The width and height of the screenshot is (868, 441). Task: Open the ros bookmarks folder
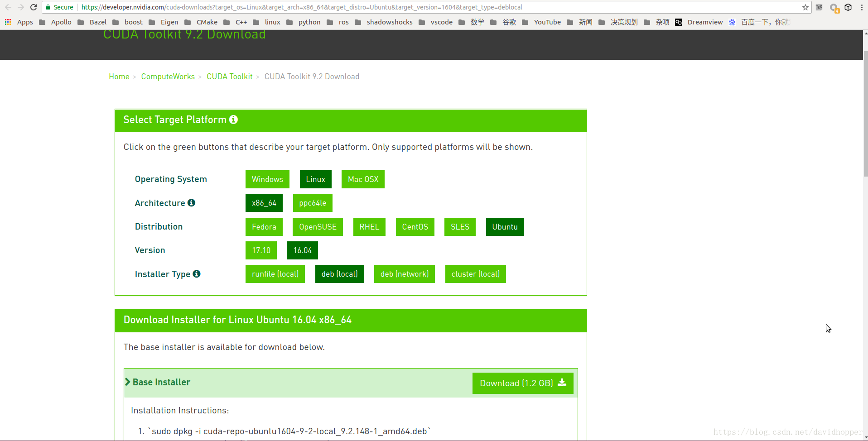338,22
